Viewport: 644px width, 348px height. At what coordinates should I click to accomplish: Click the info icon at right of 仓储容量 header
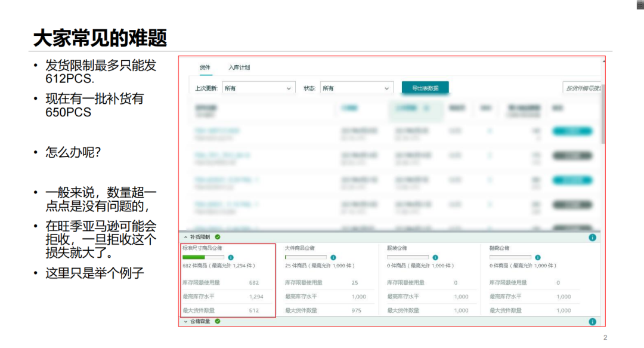click(x=592, y=322)
